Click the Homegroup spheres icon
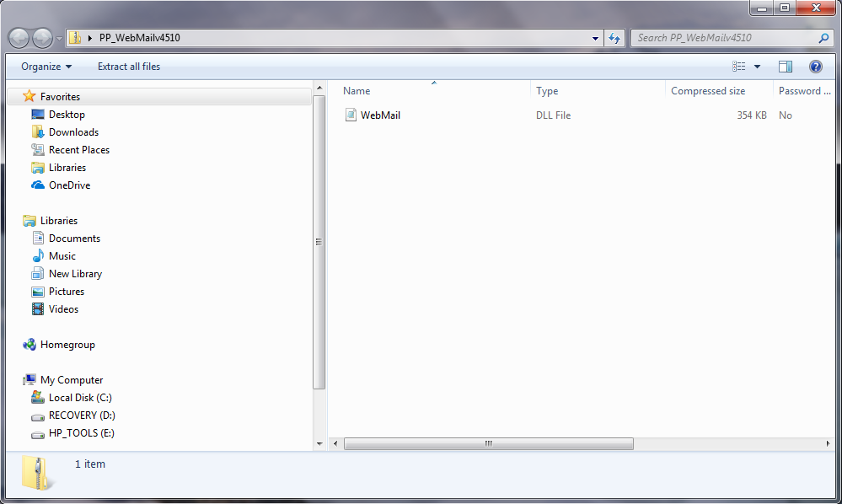Screen dimensions: 842x504 pos(29,345)
